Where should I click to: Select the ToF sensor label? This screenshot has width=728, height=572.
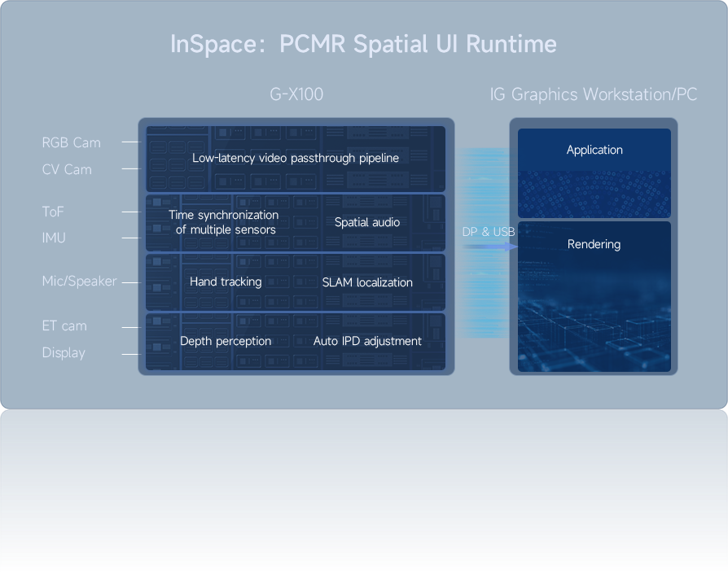click(53, 212)
